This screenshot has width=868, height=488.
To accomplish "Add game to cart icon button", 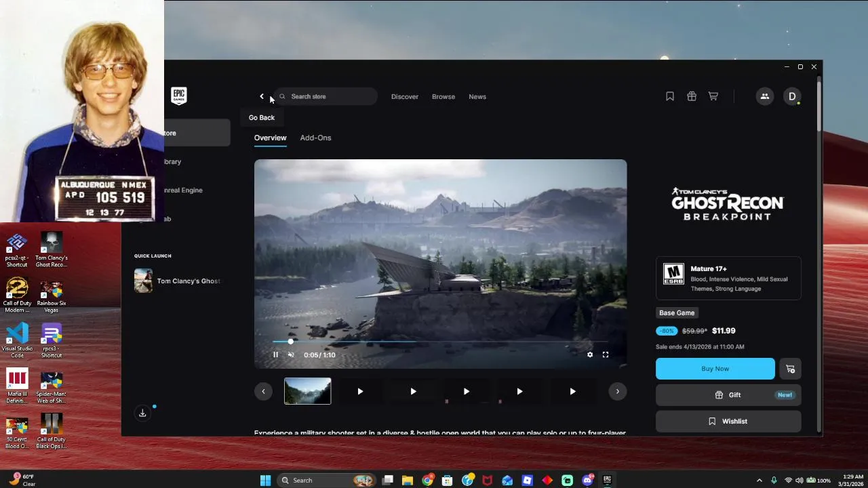I will tap(791, 369).
